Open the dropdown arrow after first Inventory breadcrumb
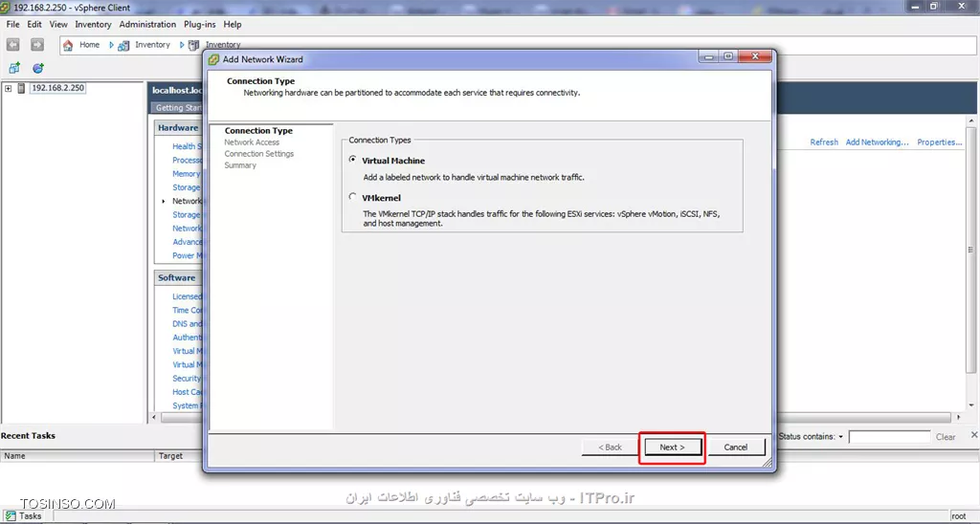 pos(181,45)
